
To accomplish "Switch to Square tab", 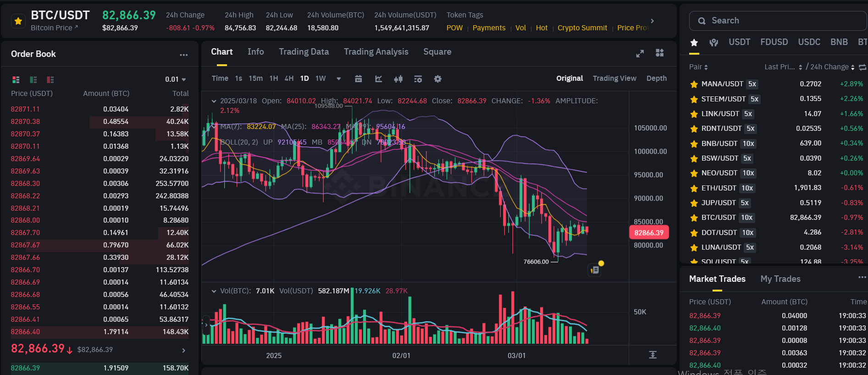I will (437, 52).
